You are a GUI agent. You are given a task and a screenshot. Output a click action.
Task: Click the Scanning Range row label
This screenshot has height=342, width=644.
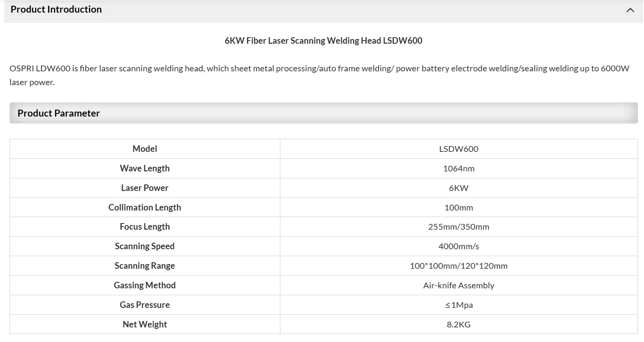pos(145,266)
